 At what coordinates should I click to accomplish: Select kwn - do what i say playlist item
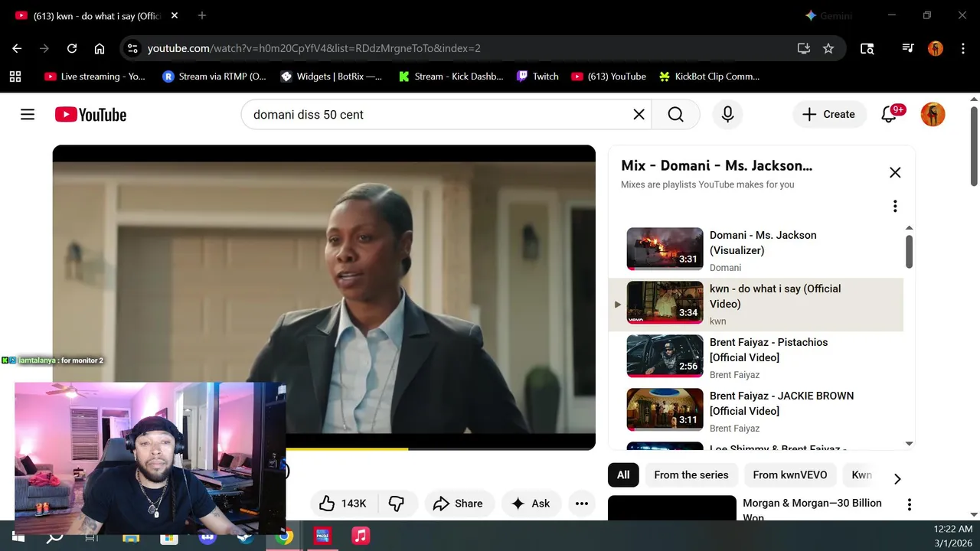(x=756, y=303)
